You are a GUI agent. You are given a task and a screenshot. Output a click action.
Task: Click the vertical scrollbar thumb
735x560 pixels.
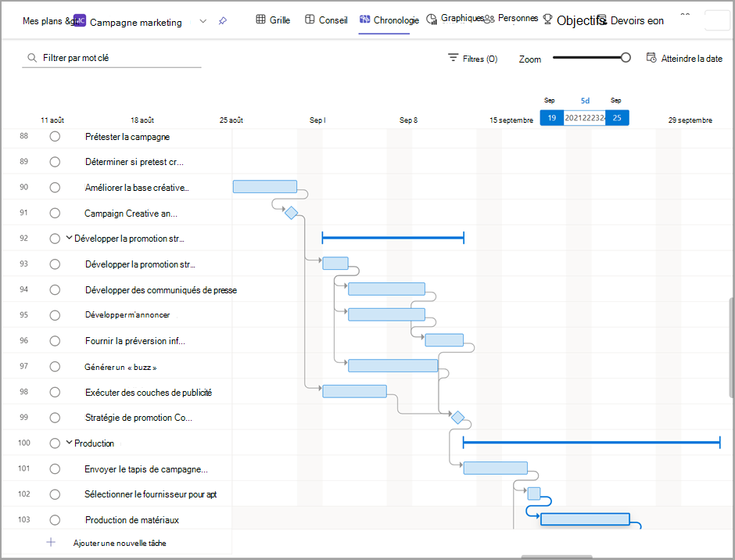pyautogui.click(x=731, y=347)
